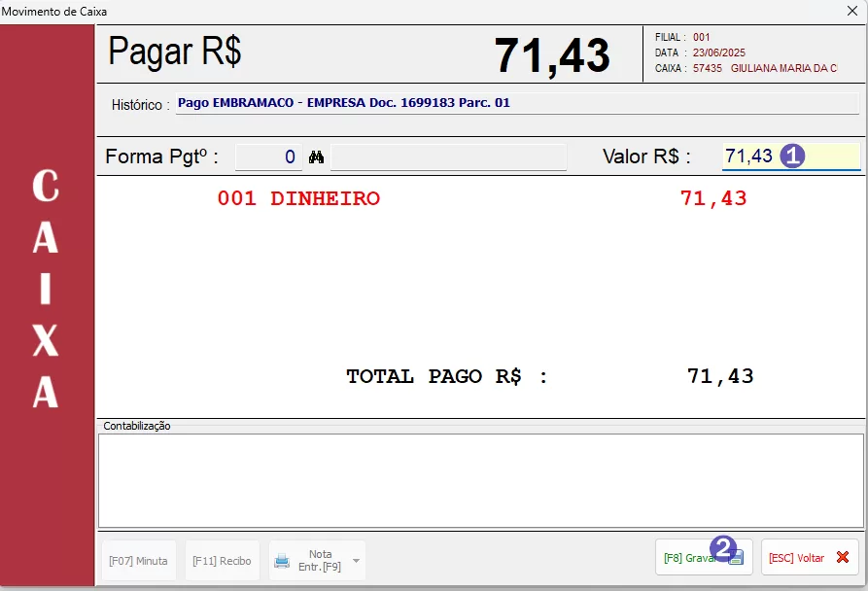Focus the Forma Pgt° code field

[x=268, y=157]
